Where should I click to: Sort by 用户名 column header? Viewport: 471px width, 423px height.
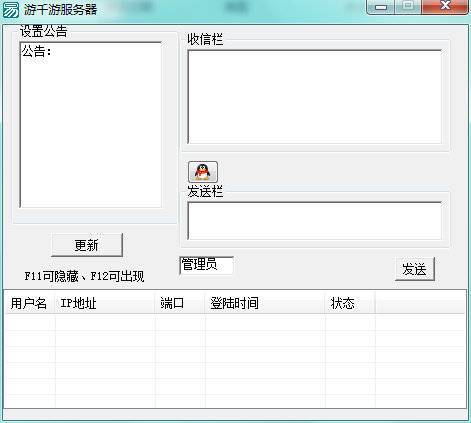pos(30,303)
